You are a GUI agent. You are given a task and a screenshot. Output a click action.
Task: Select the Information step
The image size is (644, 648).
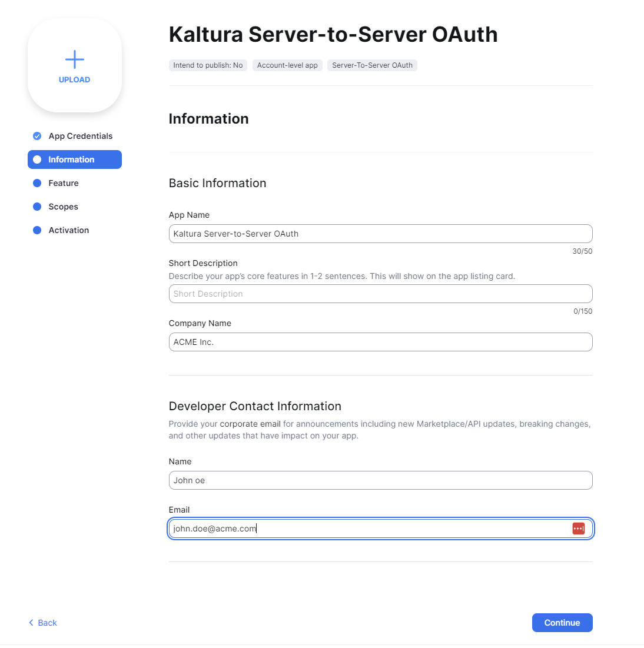(x=75, y=159)
